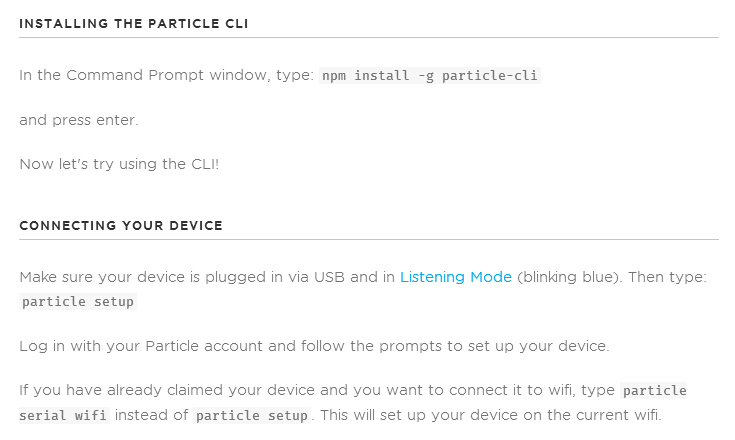Viewport: 735px width, 440px height.
Task: Click the '(blinking blue). Then type:' text
Action: coord(612,277)
